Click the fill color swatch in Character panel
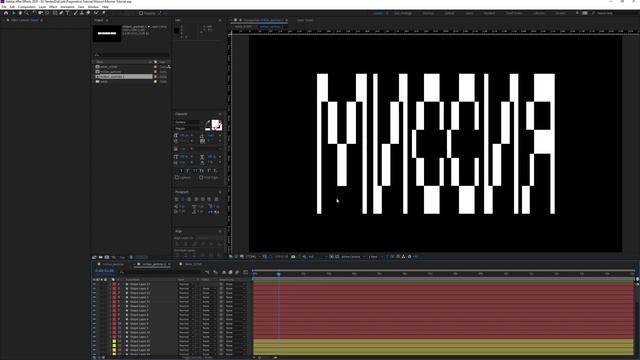The image size is (640, 360). 216,124
